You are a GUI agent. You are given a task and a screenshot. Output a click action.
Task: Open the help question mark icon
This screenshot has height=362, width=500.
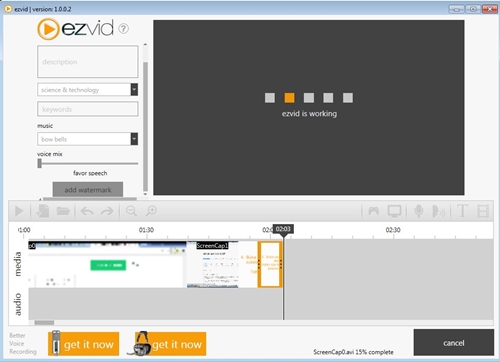point(123,29)
